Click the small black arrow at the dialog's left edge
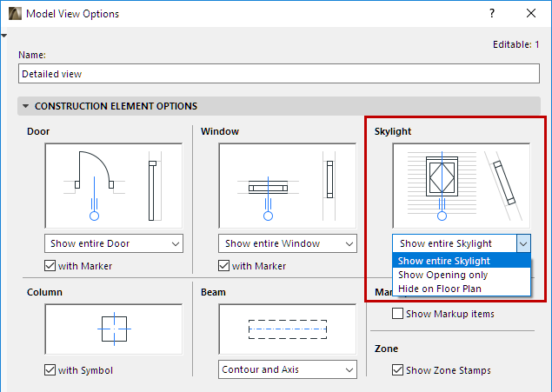This screenshot has width=552, height=392. [3, 36]
